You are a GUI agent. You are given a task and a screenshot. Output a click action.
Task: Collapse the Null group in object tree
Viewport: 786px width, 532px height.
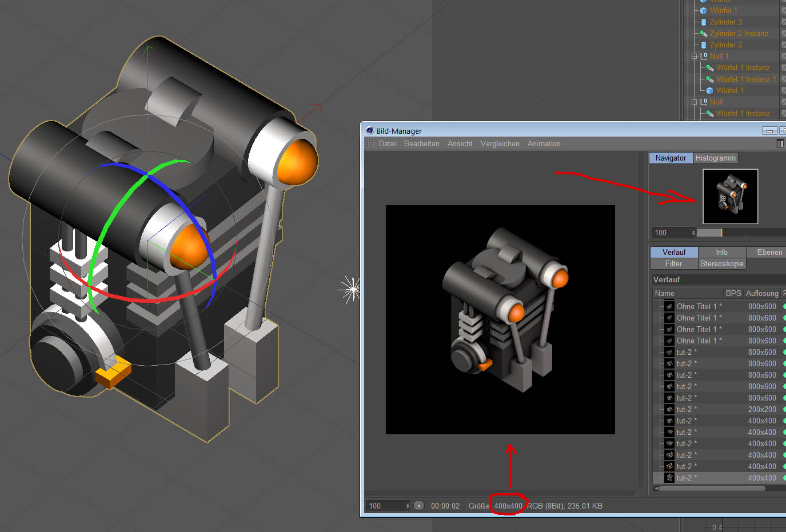(x=694, y=102)
